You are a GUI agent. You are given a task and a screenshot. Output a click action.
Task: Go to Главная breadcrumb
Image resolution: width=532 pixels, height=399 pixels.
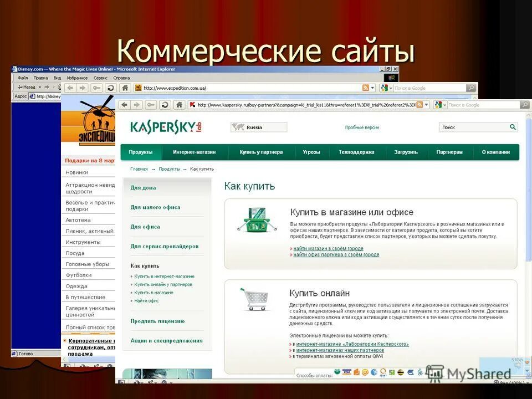tap(139, 169)
